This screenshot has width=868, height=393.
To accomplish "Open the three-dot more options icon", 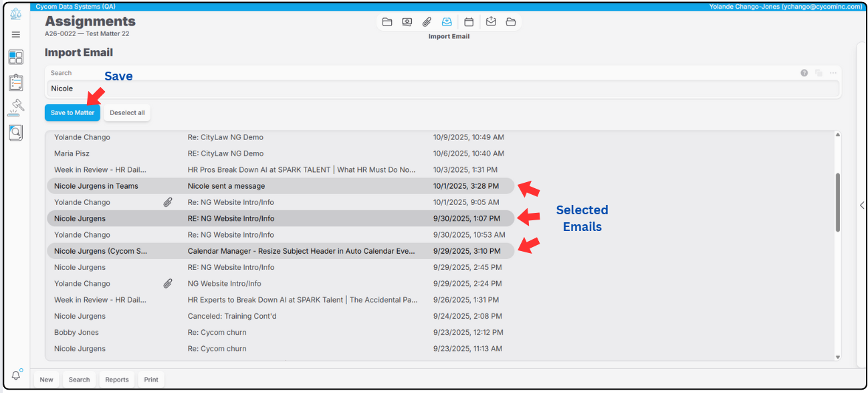I will click(833, 73).
